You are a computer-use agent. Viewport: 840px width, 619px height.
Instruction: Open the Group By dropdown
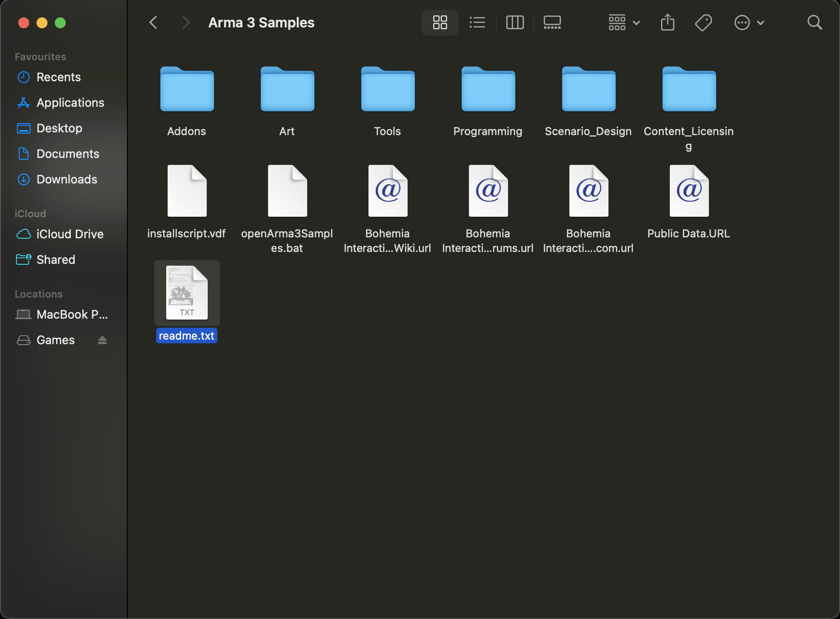click(624, 22)
